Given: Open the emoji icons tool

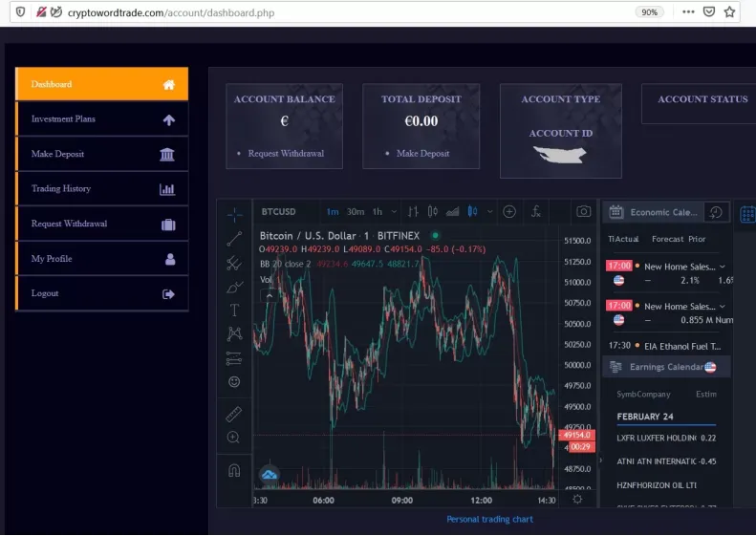Looking at the screenshot, I should pyautogui.click(x=234, y=382).
